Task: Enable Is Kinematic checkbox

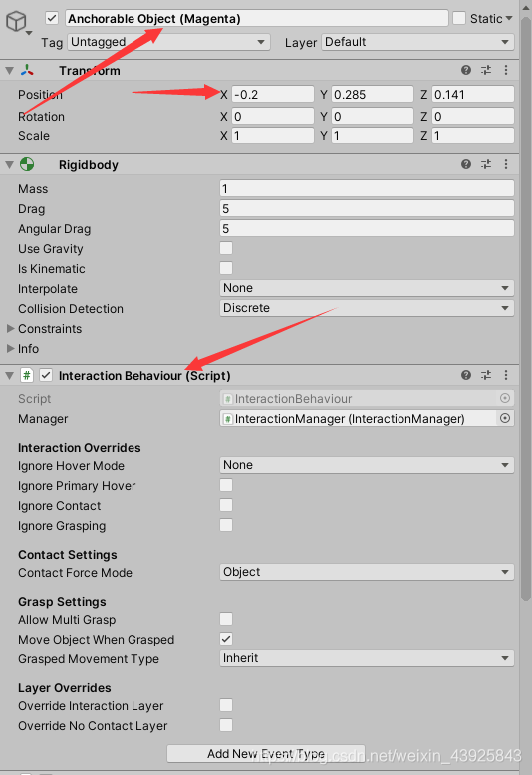Action: tap(226, 268)
